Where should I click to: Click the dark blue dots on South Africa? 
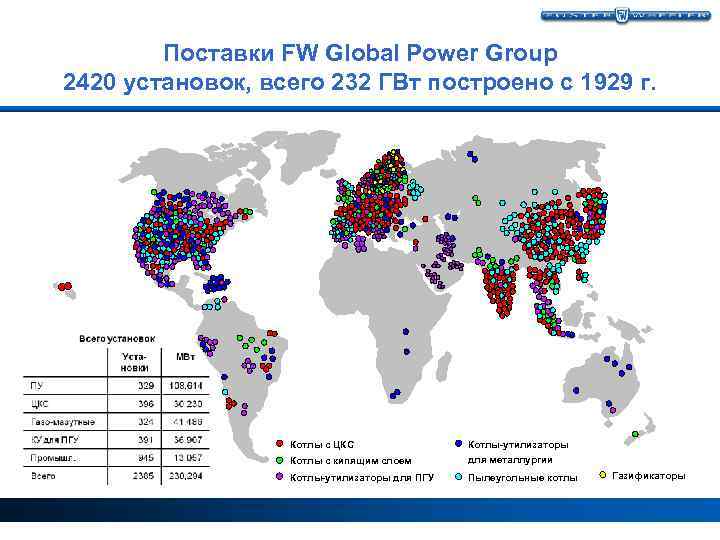pyautogui.click(x=395, y=394)
